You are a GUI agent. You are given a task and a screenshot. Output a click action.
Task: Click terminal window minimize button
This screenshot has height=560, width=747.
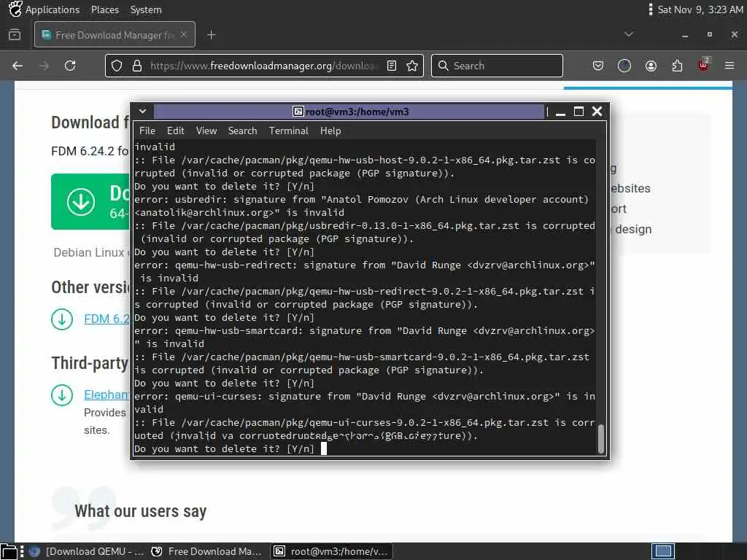coord(561,112)
